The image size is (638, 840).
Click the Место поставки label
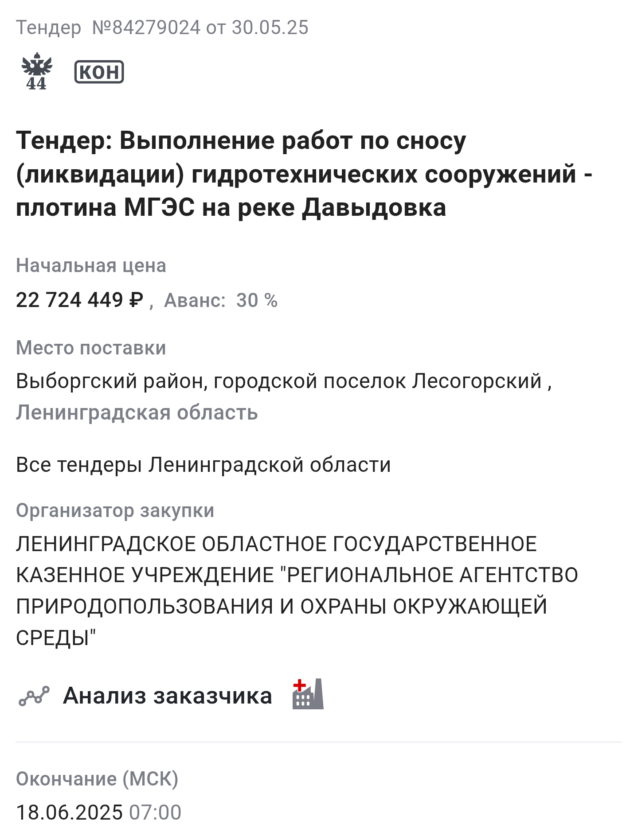[x=91, y=348]
